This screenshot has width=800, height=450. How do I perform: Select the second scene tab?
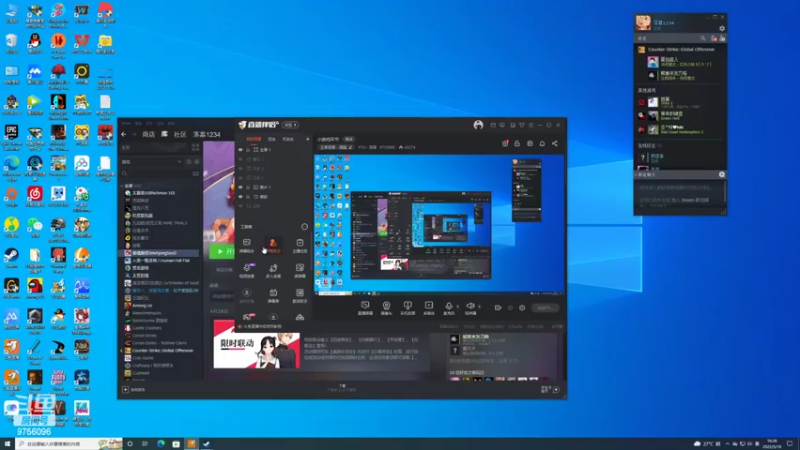tap(272, 139)
